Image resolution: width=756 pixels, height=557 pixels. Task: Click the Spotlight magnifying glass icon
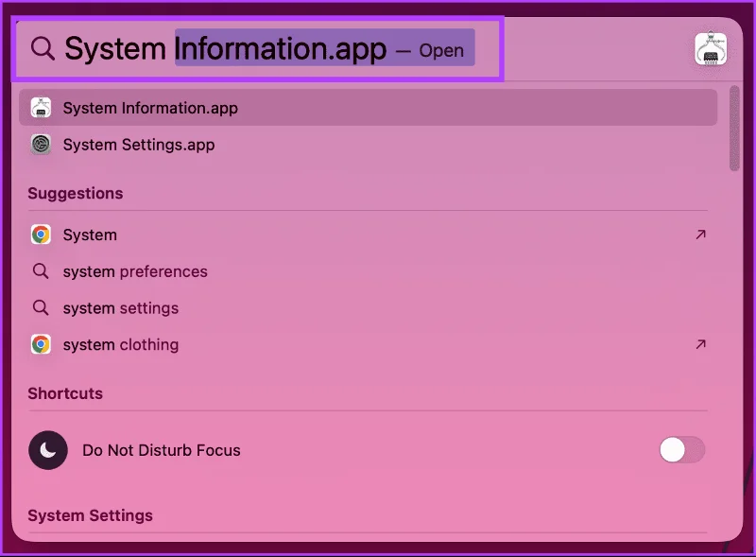(x=43, y=48)
